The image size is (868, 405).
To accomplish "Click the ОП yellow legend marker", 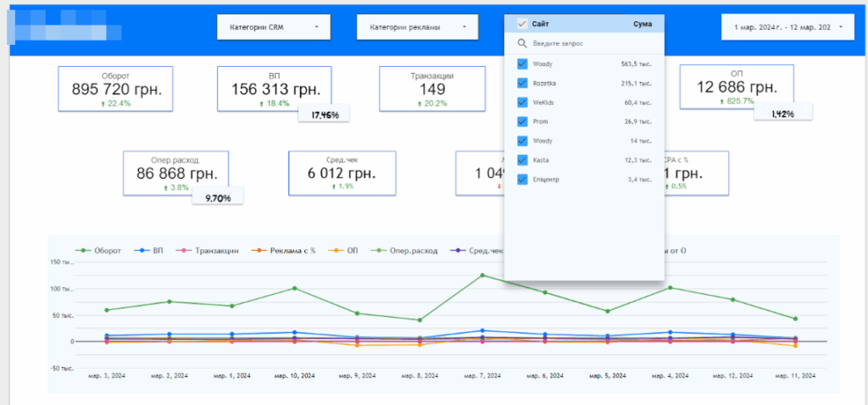I will [335, 251].
